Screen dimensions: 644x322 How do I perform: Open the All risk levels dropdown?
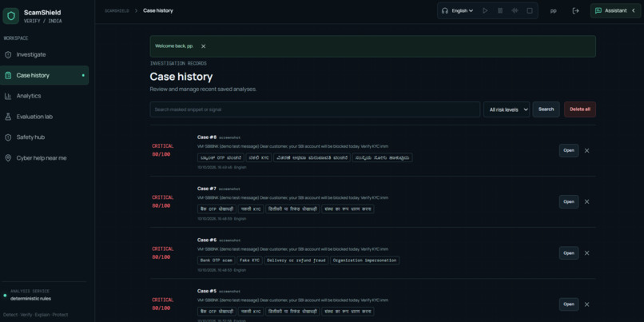point(507,109)
